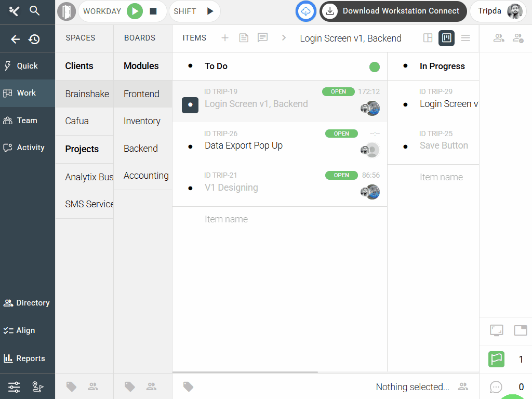Click the blue cloud download icon
This screenshot has height=399, width=532.
306,11
